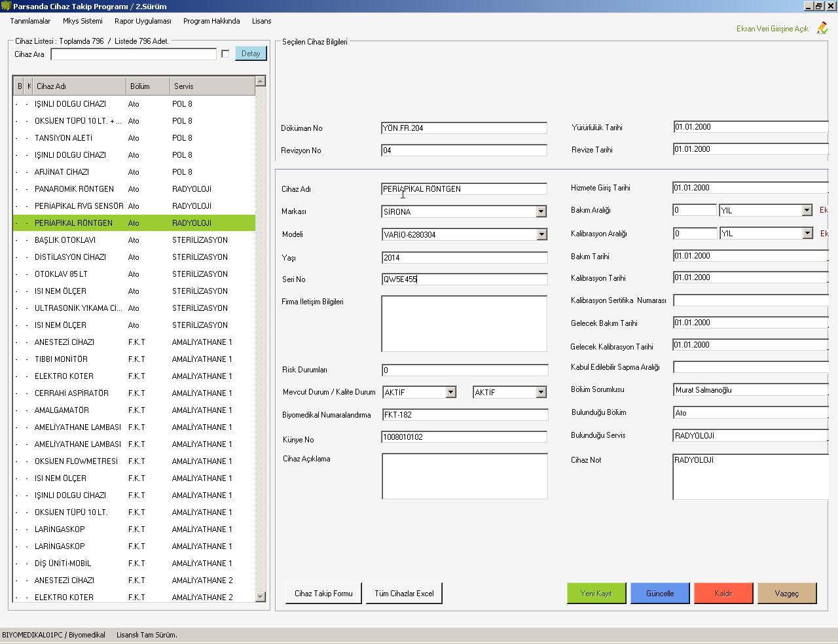The width and height of the screenshot is (838, 644).
Task: Click the Servis column header
Action: click(212, 86)
